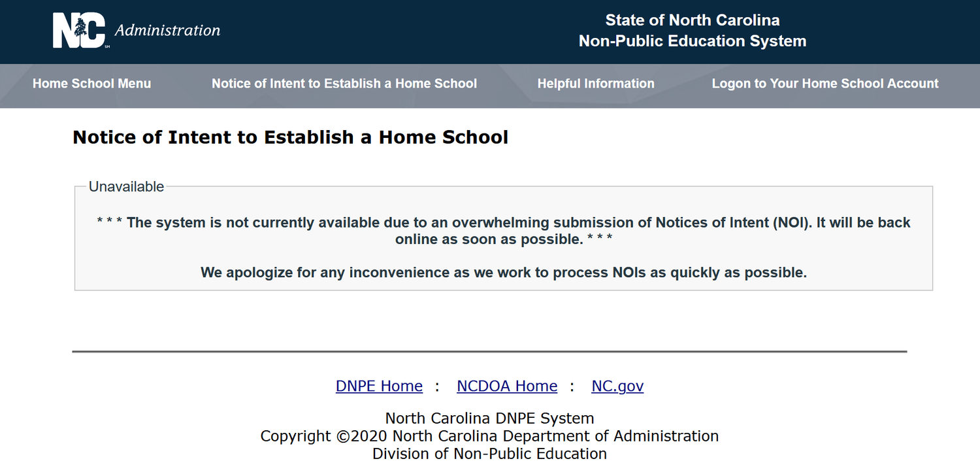
Task: Open the Helpful Information menu
Action: point(596,84)
